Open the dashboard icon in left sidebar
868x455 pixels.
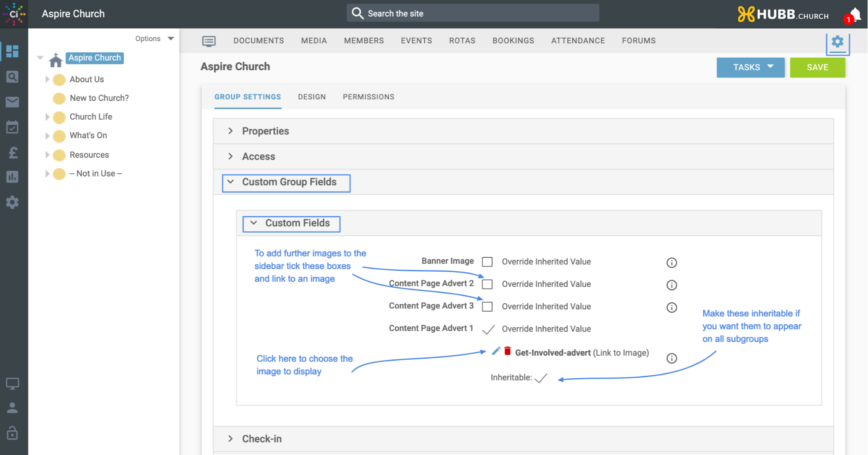(12, 51)
